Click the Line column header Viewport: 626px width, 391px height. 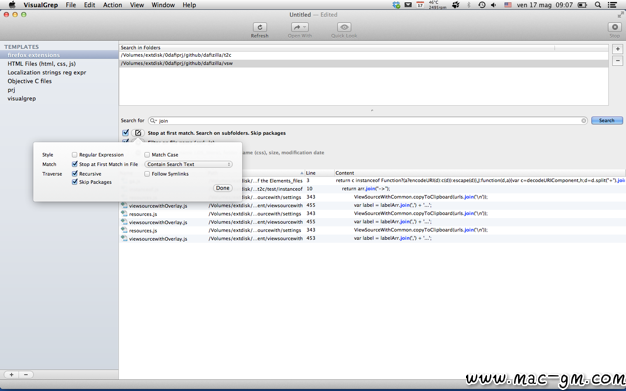[x=319, y=173]
